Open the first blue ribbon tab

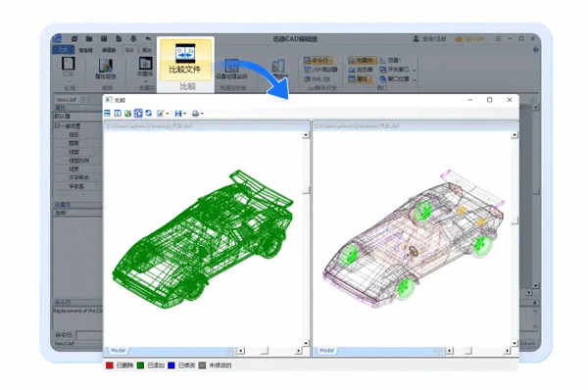63,50
